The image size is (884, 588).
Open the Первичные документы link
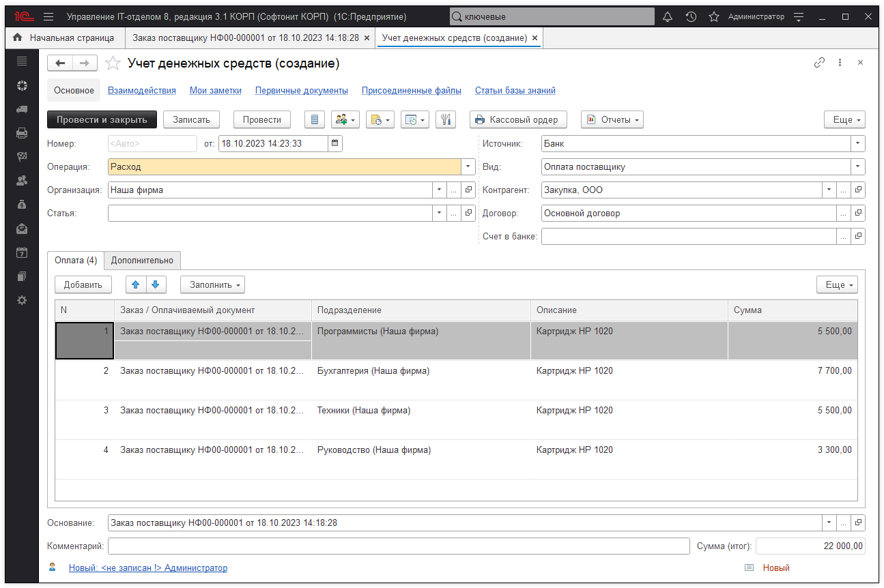[x=302, y=90]
